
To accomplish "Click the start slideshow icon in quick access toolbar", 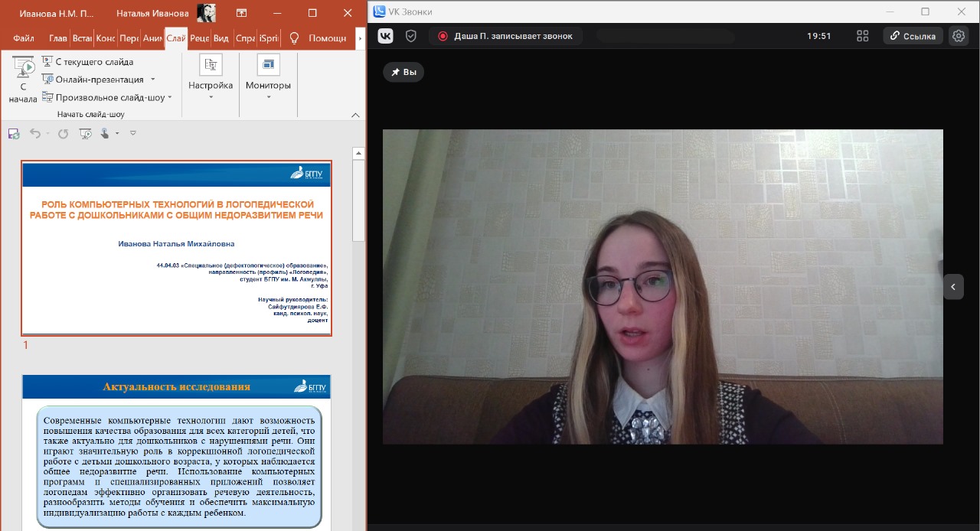I will click(85, 134).
